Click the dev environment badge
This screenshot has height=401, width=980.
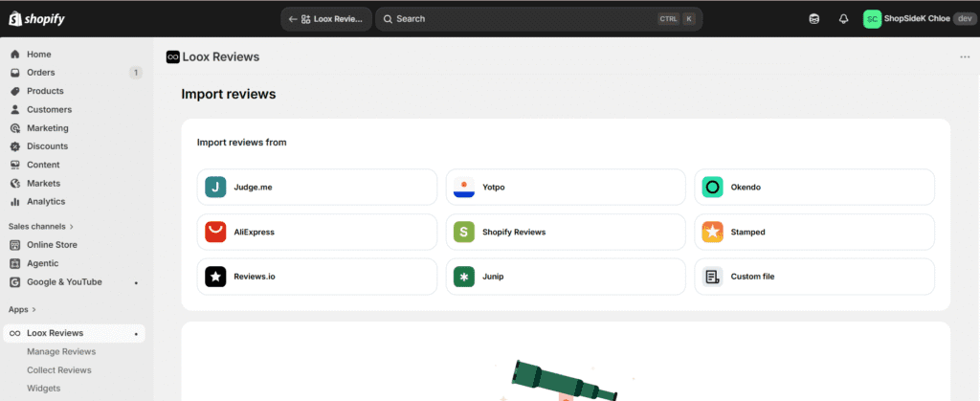tap(963, 19)
